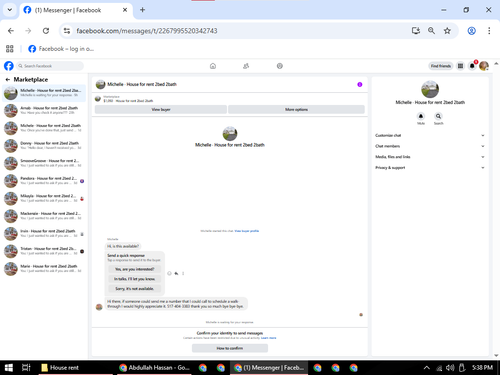Open the SmooveGroove House for rent conversation

44,164
